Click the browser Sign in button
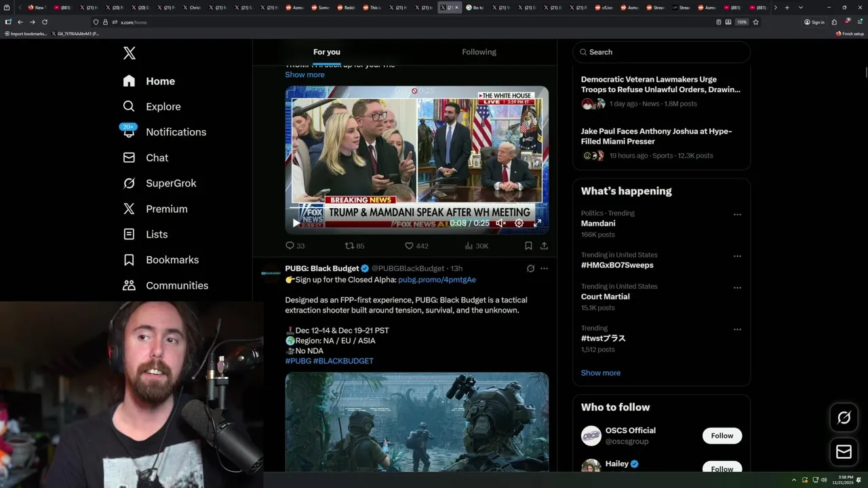This screenshot has width=868, height=488. click(814, 22)
